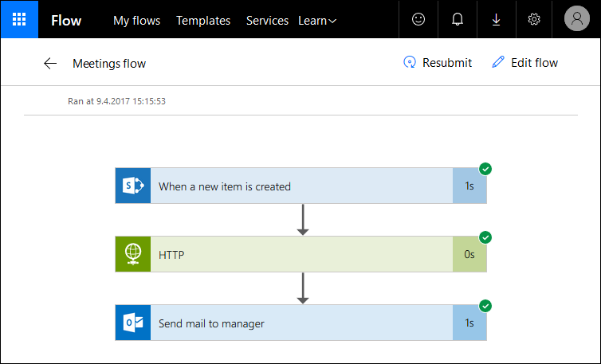The width and height of the screenshot is (601, 364).
Task: Expand the Learn dropdown menu
Action: pyautogui.click(x=317, y=21)
